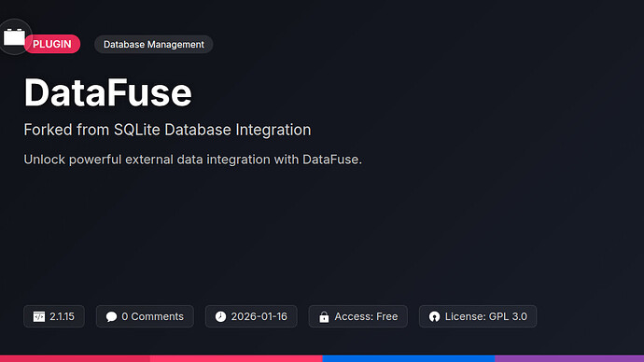Click the code version icon
Screen dimensions: 644x362
point(39,316)
